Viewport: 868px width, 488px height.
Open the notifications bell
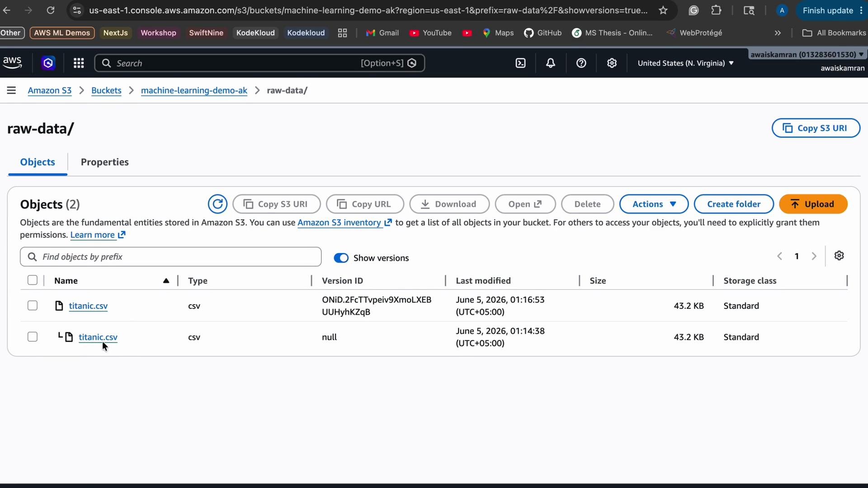point(551,63)
